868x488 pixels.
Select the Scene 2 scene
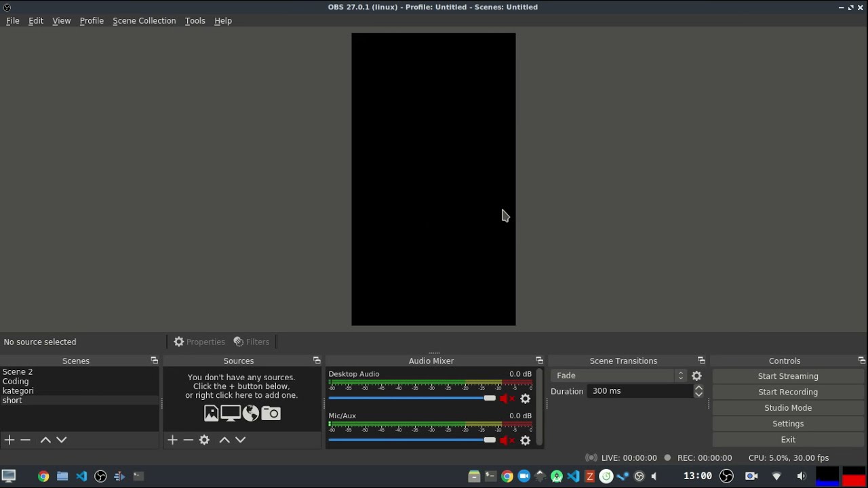click(80, 372)
